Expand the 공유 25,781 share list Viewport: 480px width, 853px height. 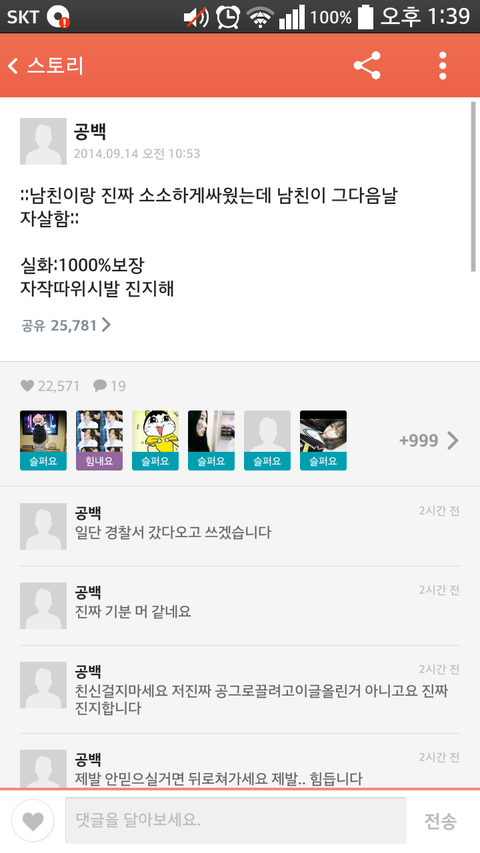[x=66, y=325]
